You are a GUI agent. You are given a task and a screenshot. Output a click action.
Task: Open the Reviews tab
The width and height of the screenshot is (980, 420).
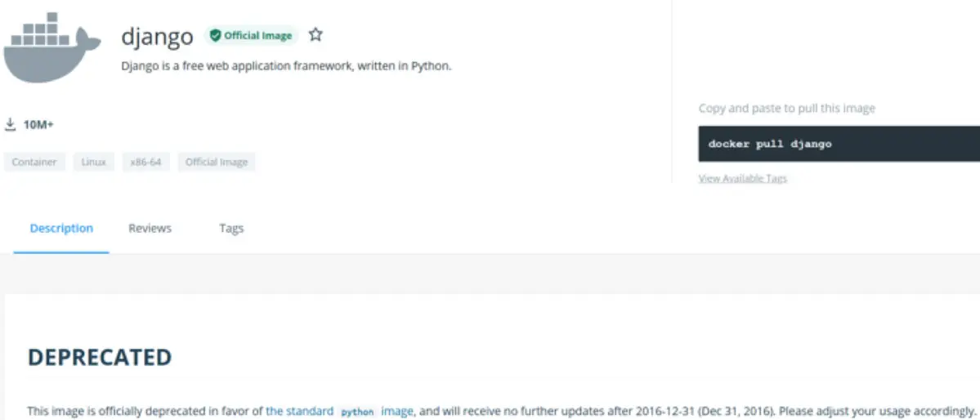(x=150, y=228)
